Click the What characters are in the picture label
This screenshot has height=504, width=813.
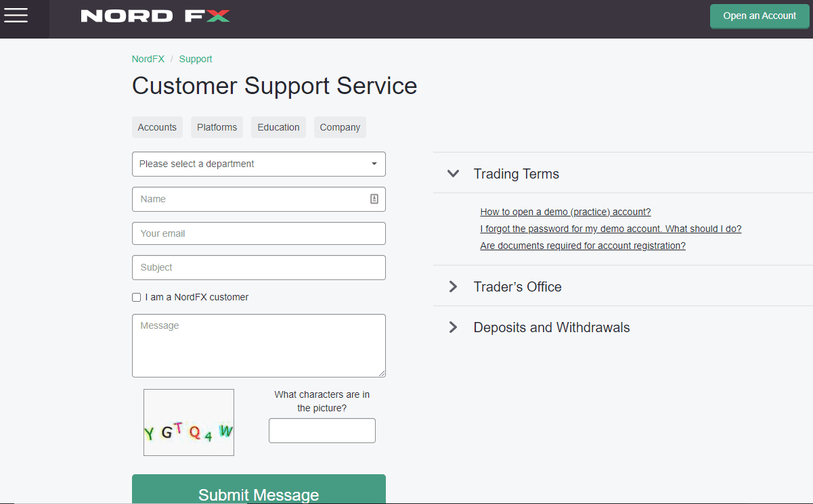pyautogui.click(x=322, y=401)
